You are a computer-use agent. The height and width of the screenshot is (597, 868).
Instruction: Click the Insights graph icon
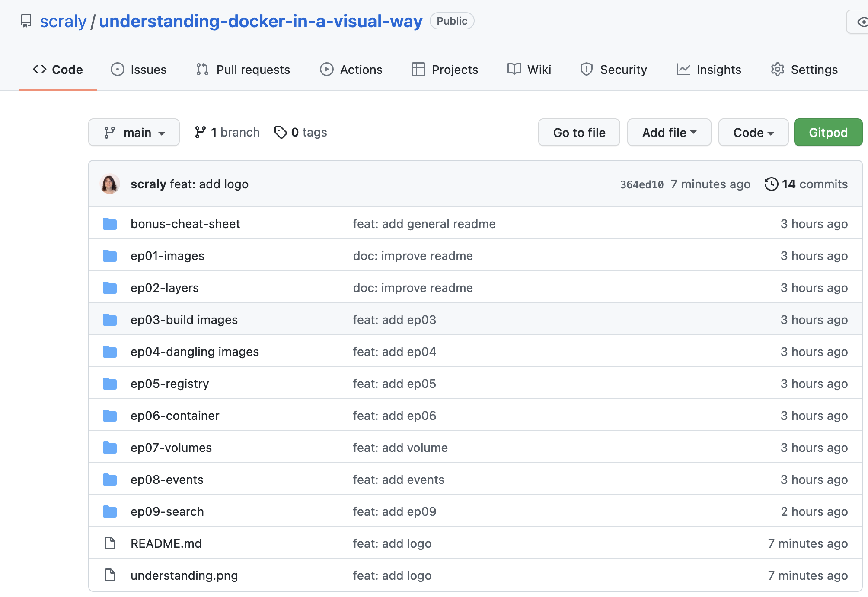point(683,69)
